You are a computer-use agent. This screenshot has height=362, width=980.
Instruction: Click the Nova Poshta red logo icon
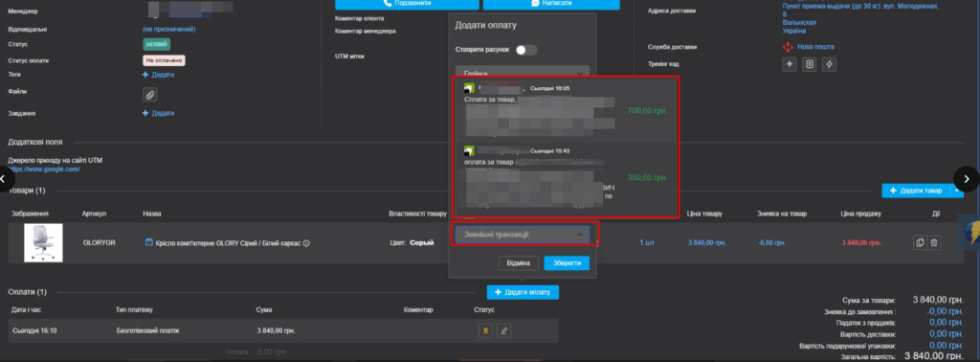[788, 47]
